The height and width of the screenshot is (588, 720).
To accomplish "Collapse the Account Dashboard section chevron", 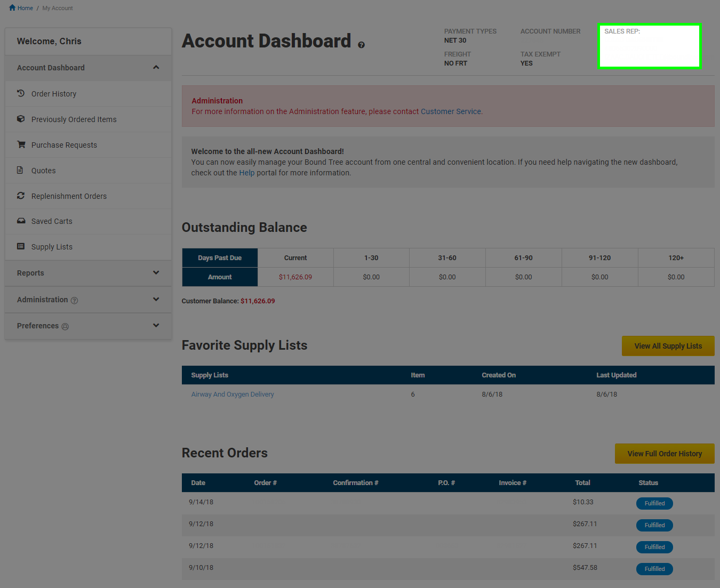I will tap(156, 67).
